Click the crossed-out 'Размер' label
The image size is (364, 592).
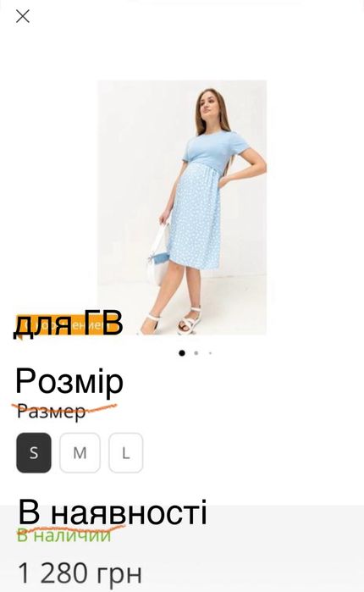click(x=52, y=411)
